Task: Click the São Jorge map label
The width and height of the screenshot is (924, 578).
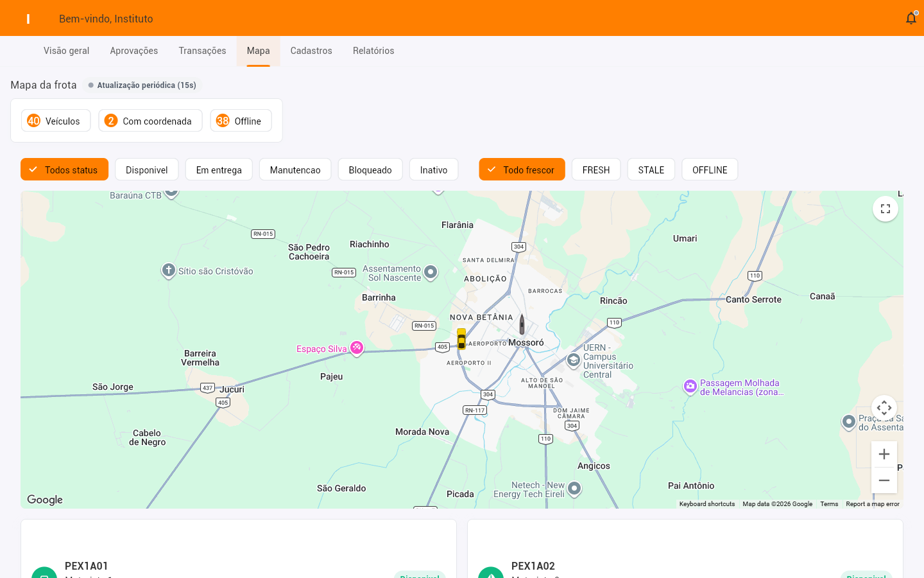Action: click(113, 387)
